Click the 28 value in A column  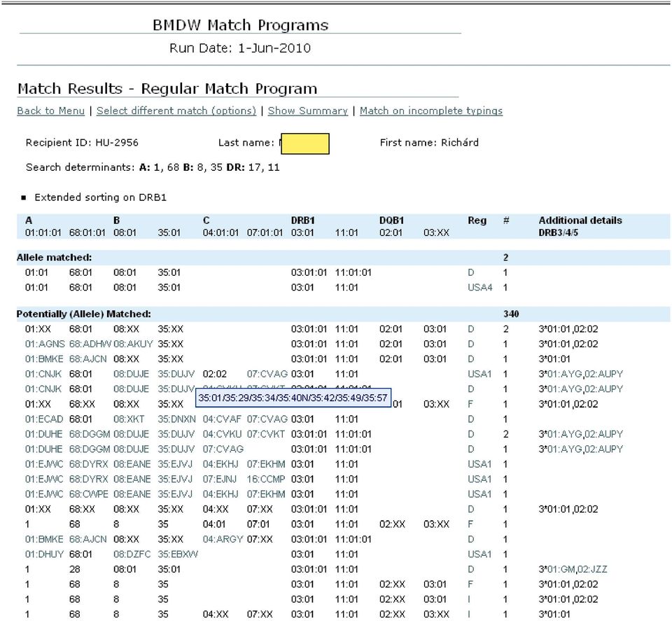click(x=75, y=568)
